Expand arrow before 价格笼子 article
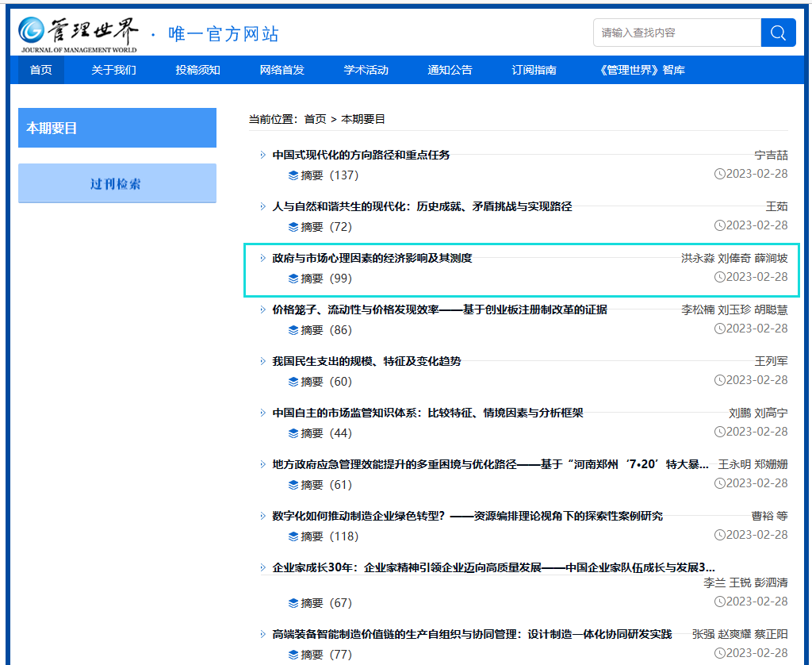 [263, 309]
